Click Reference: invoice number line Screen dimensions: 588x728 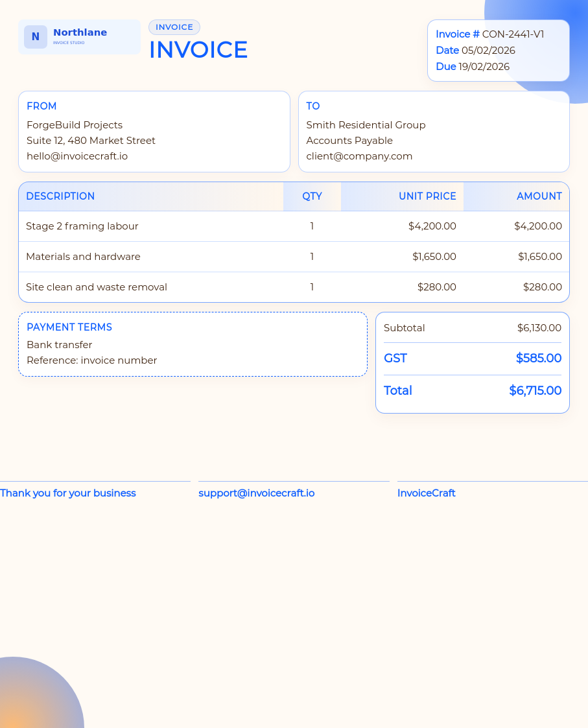pyautogui.click(x=92, y=360)
